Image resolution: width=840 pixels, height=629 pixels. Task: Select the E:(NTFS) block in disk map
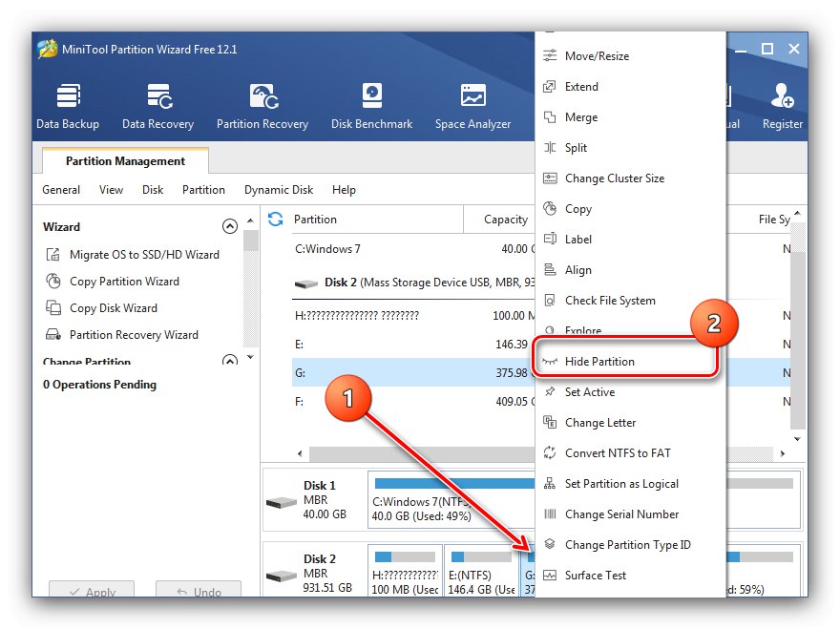pos(482,571)
